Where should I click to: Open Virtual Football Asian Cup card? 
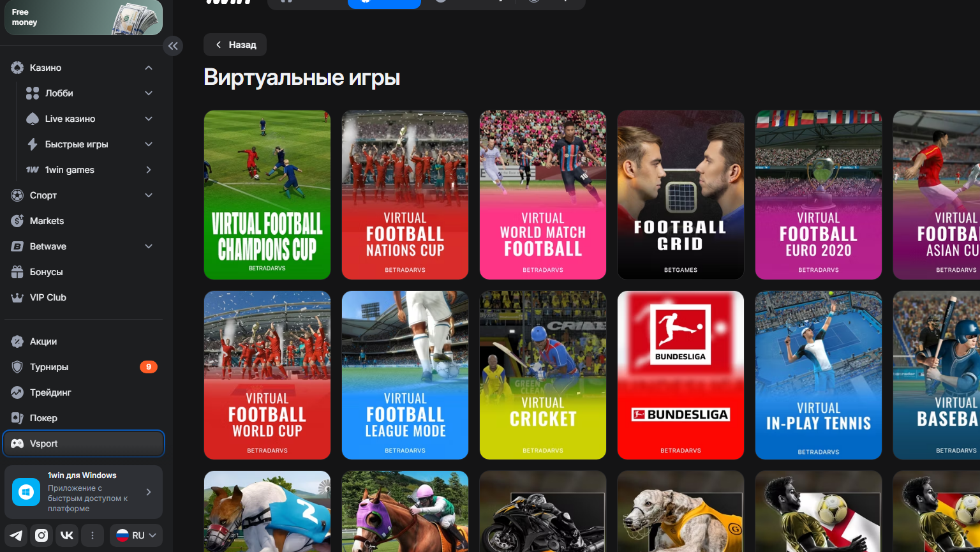(x=937, y=195)
